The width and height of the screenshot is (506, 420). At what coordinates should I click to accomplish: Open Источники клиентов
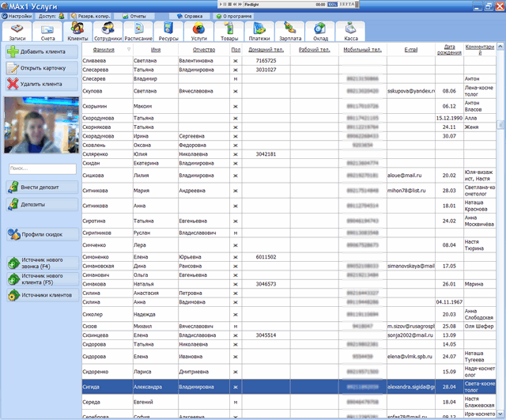(x=43, y=295)
